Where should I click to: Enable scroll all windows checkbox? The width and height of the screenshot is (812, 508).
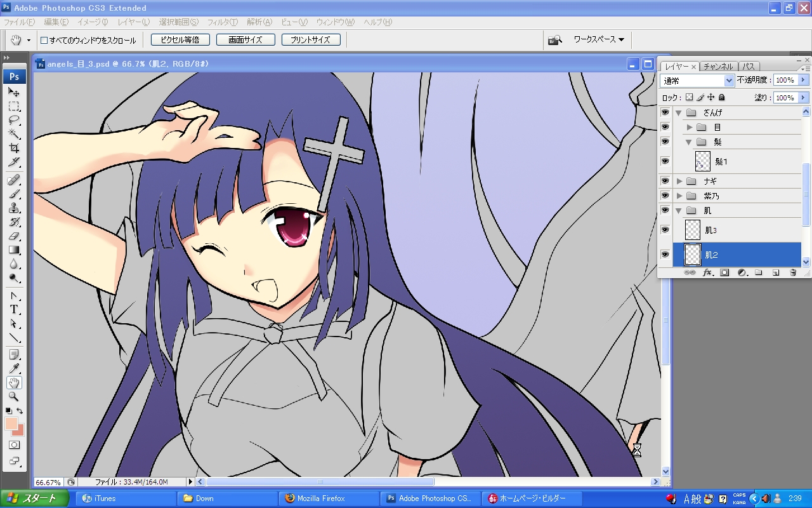coord(44,40)
